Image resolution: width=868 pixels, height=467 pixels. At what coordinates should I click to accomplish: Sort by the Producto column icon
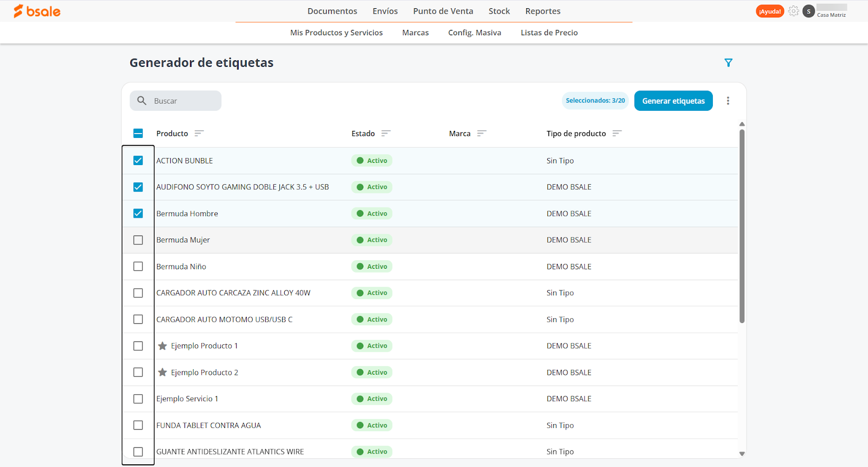pyautogui.click(x=199, y=133)
